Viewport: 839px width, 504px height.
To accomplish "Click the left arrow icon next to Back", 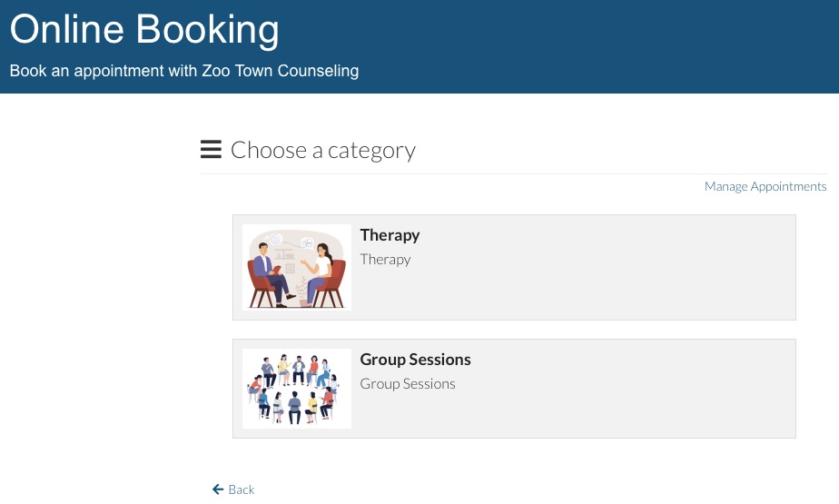I will (x=218, y=489).
